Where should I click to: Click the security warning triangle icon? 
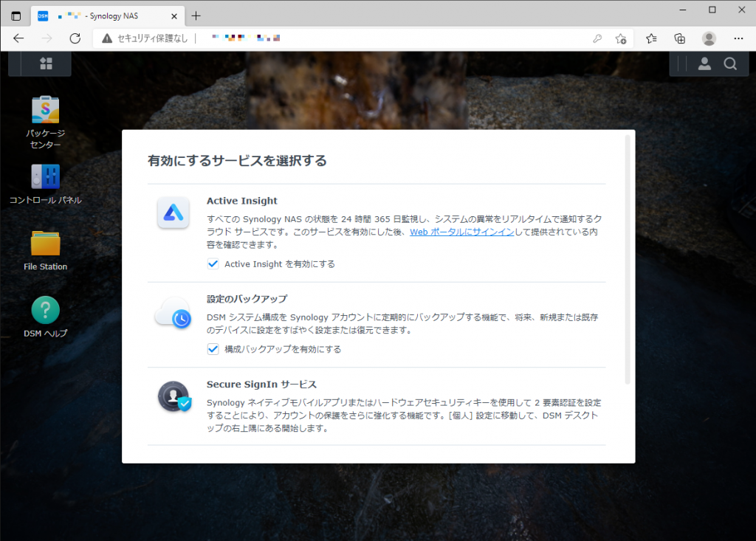107,38
